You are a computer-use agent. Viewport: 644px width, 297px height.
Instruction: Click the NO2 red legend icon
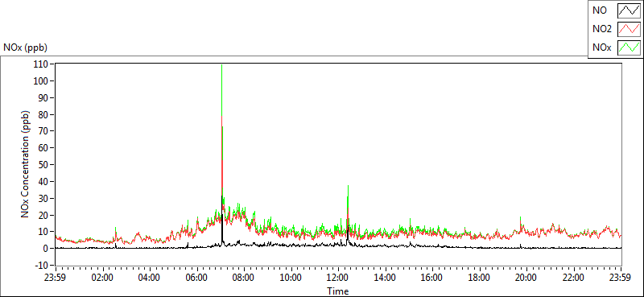click(630, 30)
